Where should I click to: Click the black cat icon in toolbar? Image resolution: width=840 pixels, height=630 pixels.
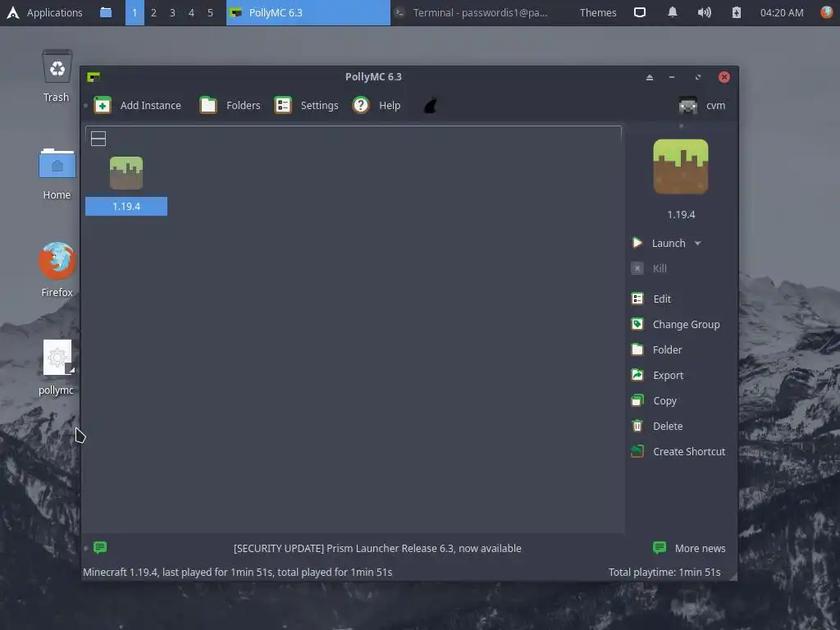coord(430,106)
